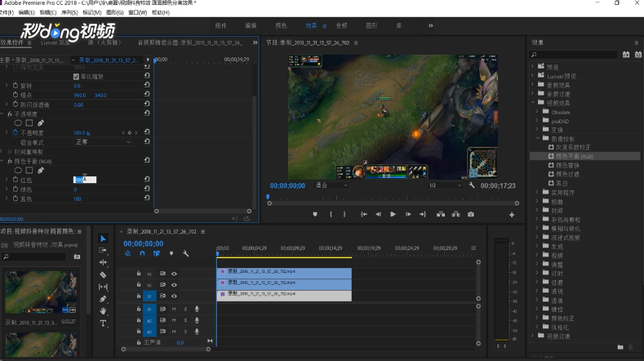Toggle Linked Selection in the timeline

point(157,254)
